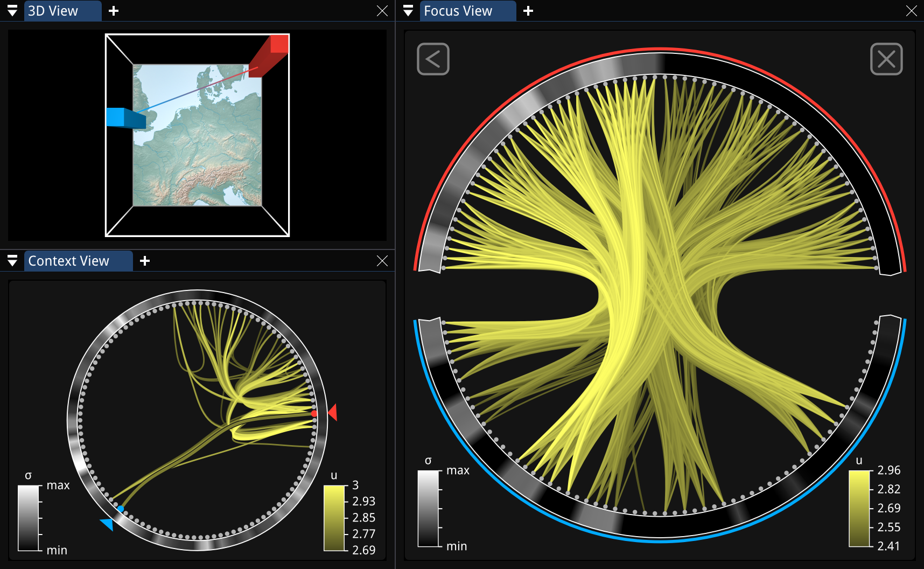The image size is (924, 569).
Task: Click legend value 2.77 in Context View
Action: tap(363, 534)
